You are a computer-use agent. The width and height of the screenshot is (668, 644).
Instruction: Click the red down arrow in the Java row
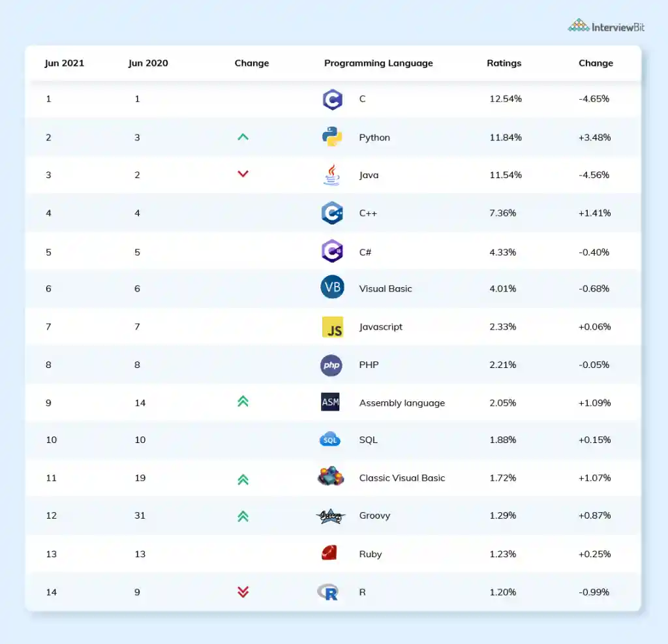(243, 174)
